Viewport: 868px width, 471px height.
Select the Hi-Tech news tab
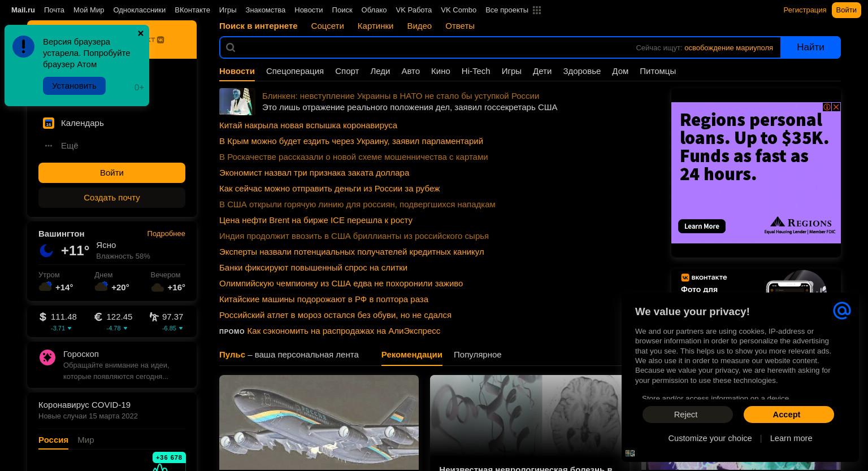(476, 71)
